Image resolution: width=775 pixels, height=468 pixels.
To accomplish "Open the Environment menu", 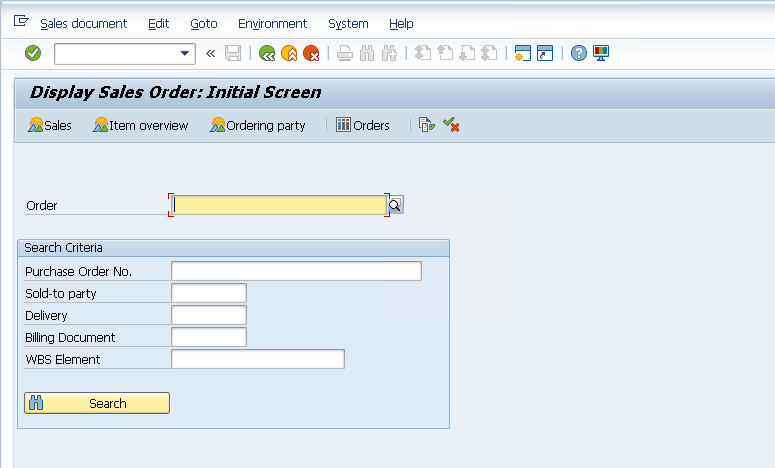I will (272, 23).
